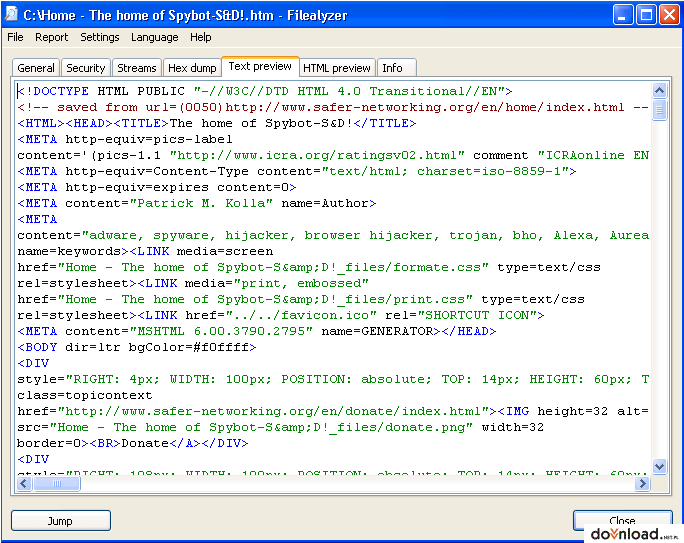Click the 'class=topicontext' line
The width and height of the screenshot is (684, 543).
click(85, 396)
